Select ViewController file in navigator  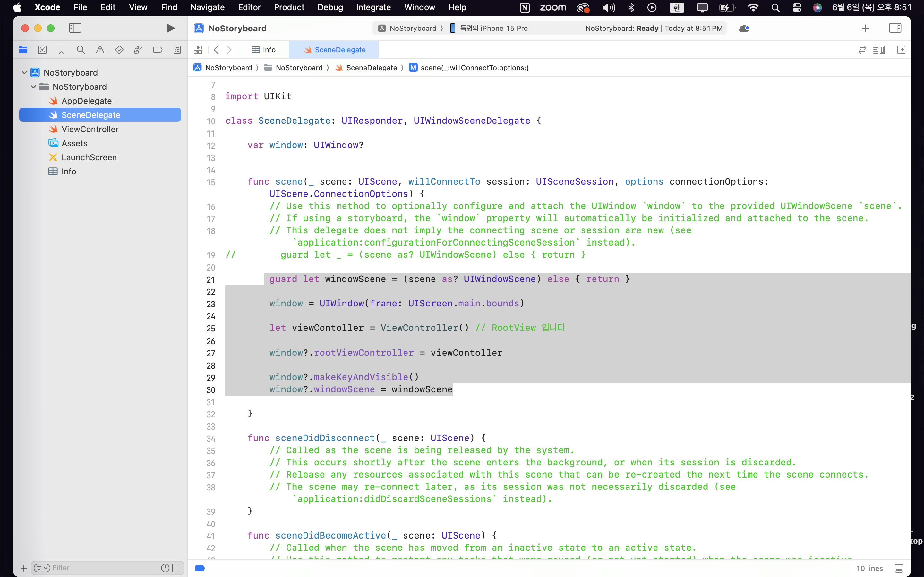click(90, 129)
